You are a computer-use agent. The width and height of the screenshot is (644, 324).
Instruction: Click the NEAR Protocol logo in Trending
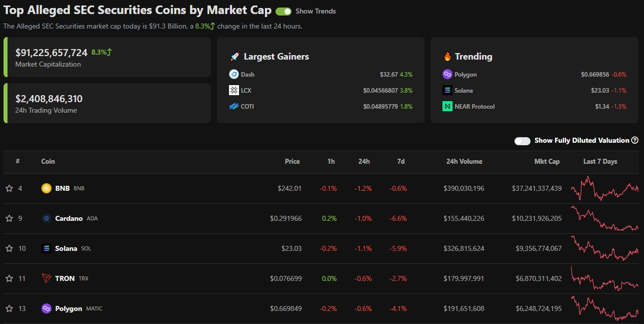(x=447, y=106)
